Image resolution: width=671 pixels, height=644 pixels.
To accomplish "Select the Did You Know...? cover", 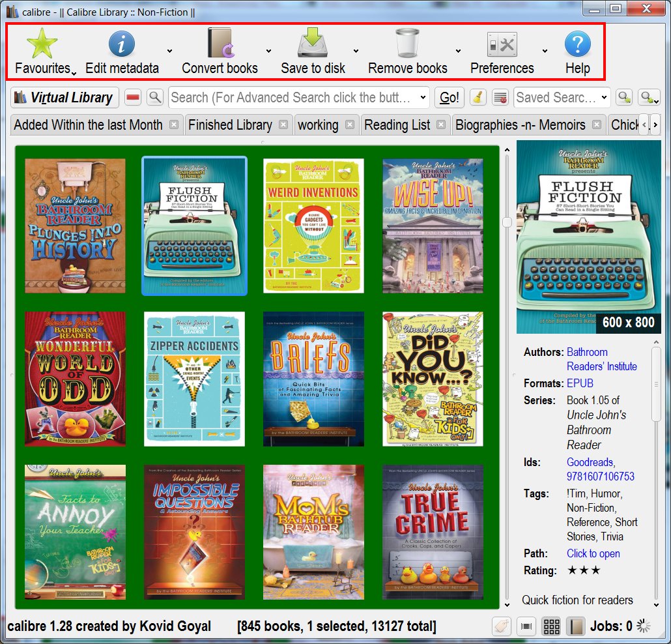I will [x=433, y=379].
